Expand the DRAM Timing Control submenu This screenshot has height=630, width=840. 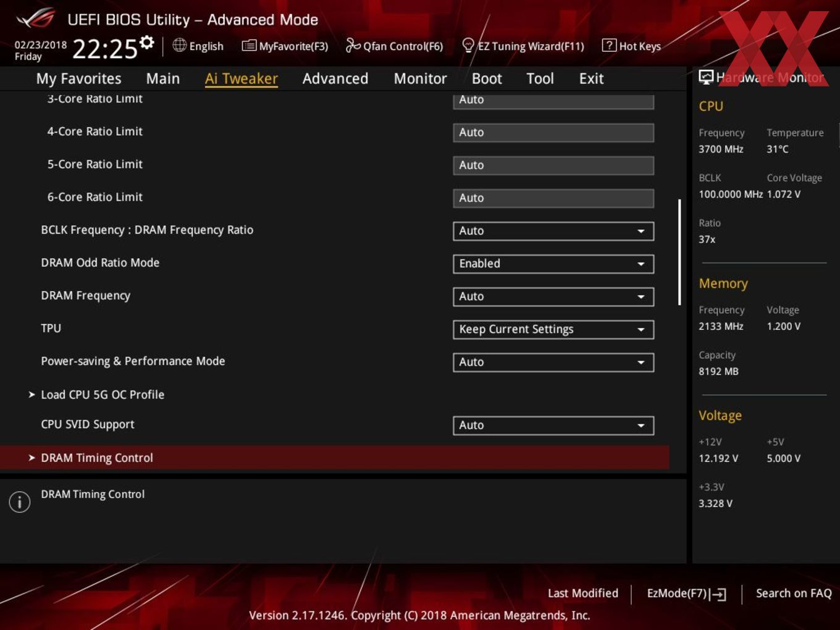click(334, 458)
